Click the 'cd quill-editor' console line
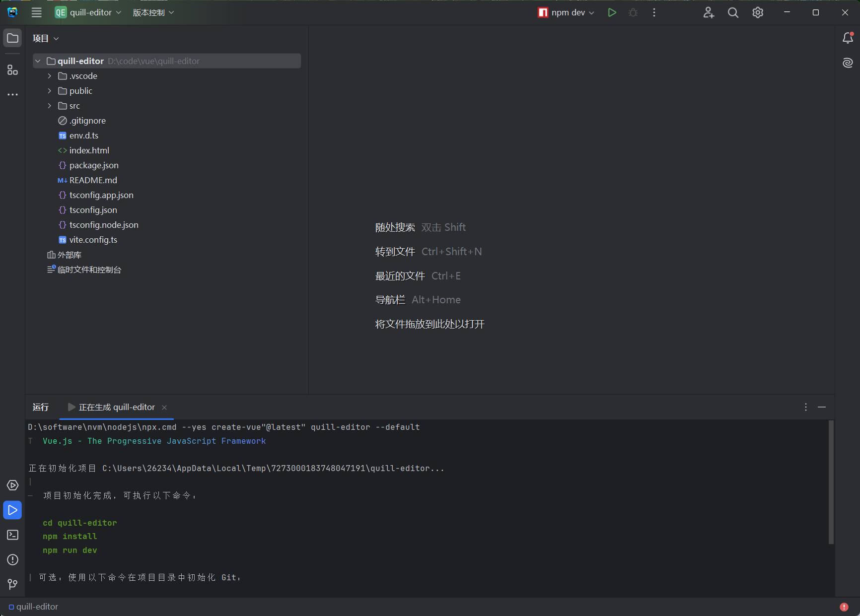Viewport: 860px width, 616px height. point(80,523)
